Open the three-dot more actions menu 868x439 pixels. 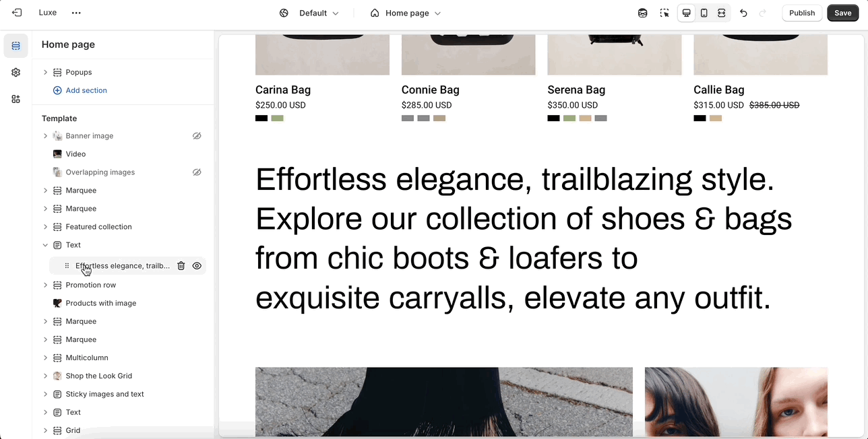click(76, 13)
